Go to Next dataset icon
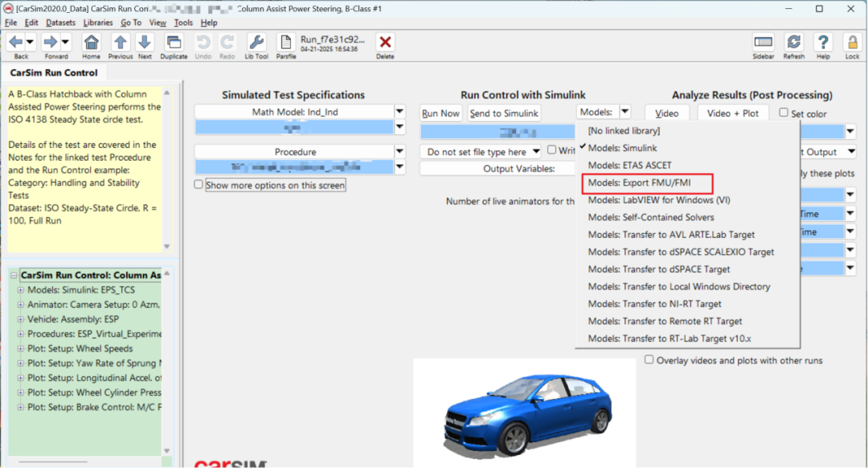This screenshot has height=468, width=868. pyautogui.click(x=145, y=42)
